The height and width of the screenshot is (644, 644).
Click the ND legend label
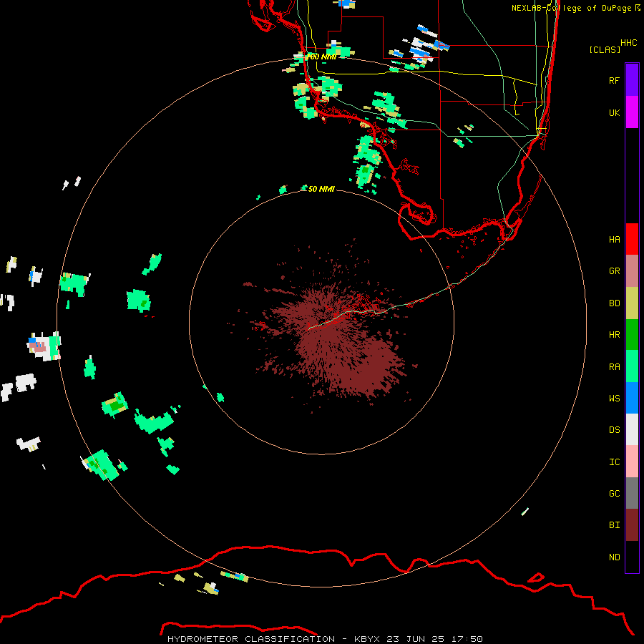(x=614, y=557)
